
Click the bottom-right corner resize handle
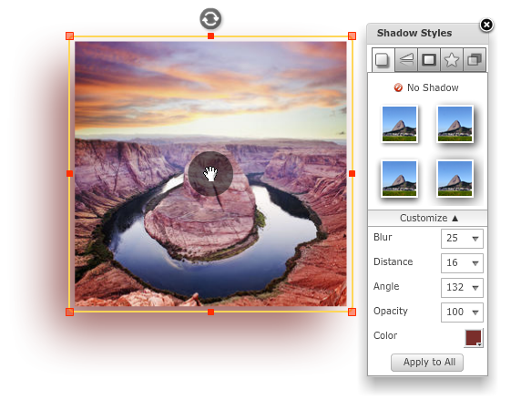coord(352,312)
